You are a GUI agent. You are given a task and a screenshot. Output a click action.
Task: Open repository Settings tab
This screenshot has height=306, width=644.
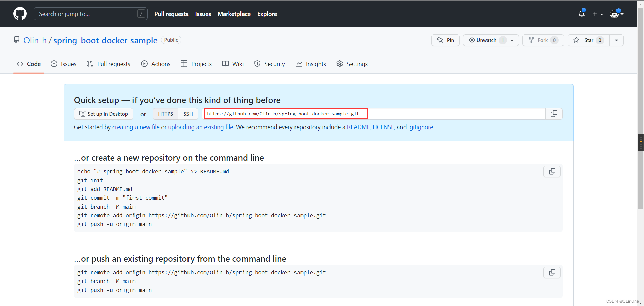click(352, 64)
